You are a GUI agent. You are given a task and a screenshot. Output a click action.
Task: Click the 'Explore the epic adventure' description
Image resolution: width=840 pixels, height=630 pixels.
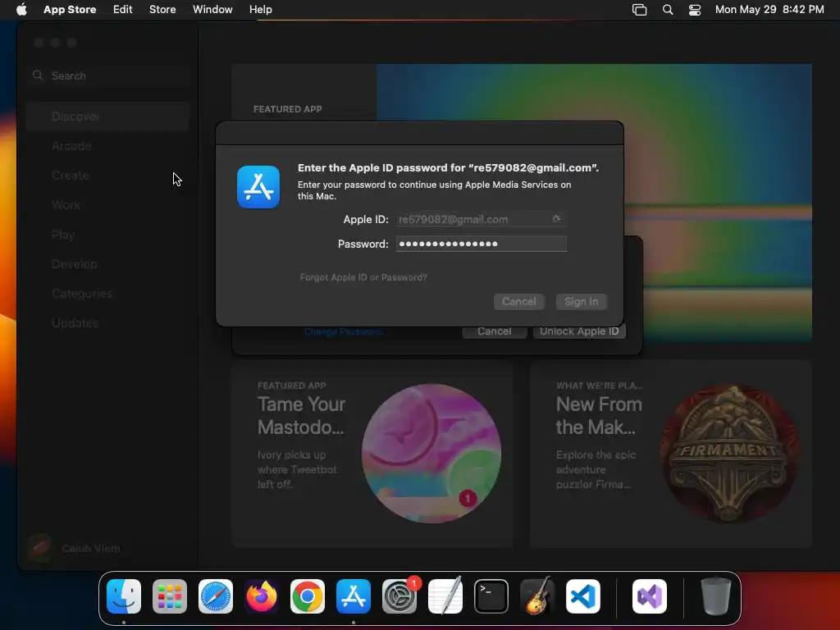click(596, 469)
